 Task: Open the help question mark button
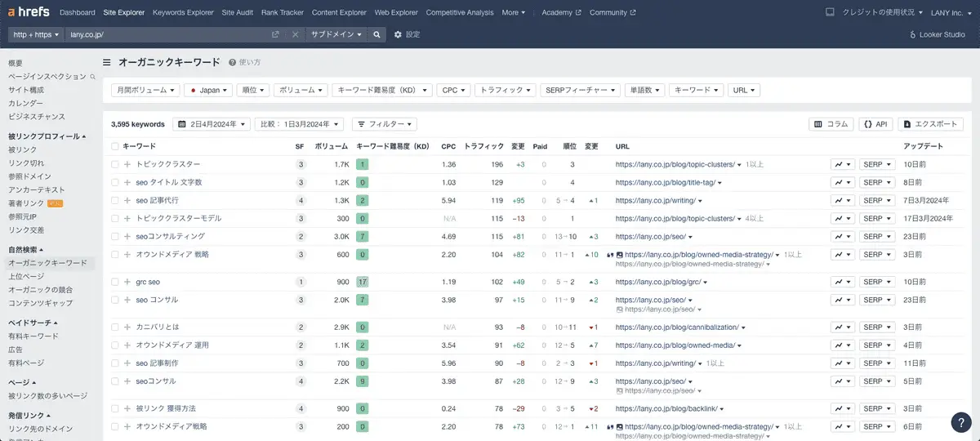click(x=961, y=422)
